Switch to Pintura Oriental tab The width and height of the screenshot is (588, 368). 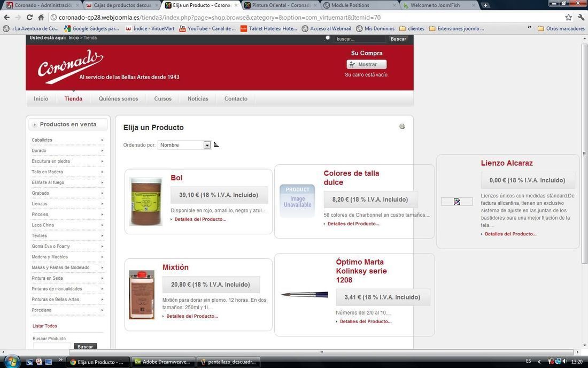coord(281,5)
